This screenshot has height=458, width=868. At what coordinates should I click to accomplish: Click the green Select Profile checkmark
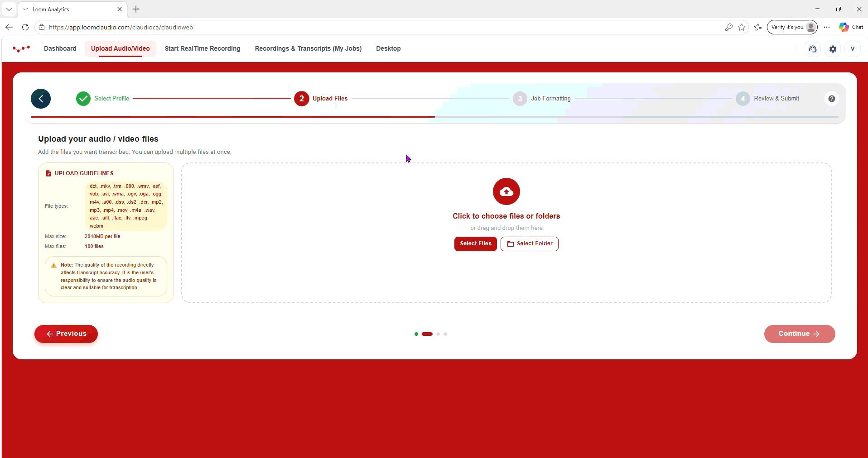tap(83, 99)
